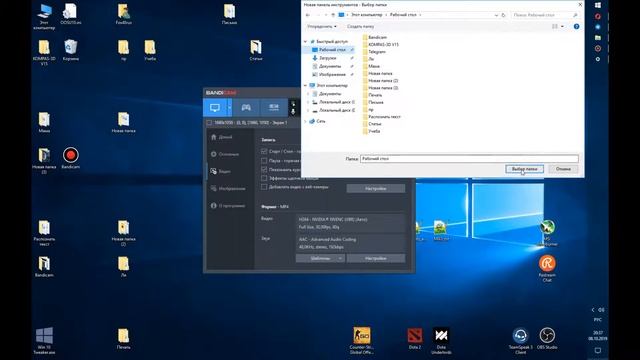
Task: Open the Шаблоны presets dropdown
Action: (320, 258)
